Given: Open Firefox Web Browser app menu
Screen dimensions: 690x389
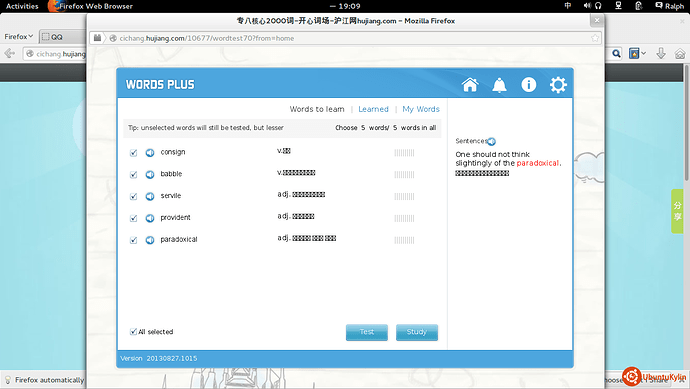Looking at the screenshot, I should tap(90, 6).
